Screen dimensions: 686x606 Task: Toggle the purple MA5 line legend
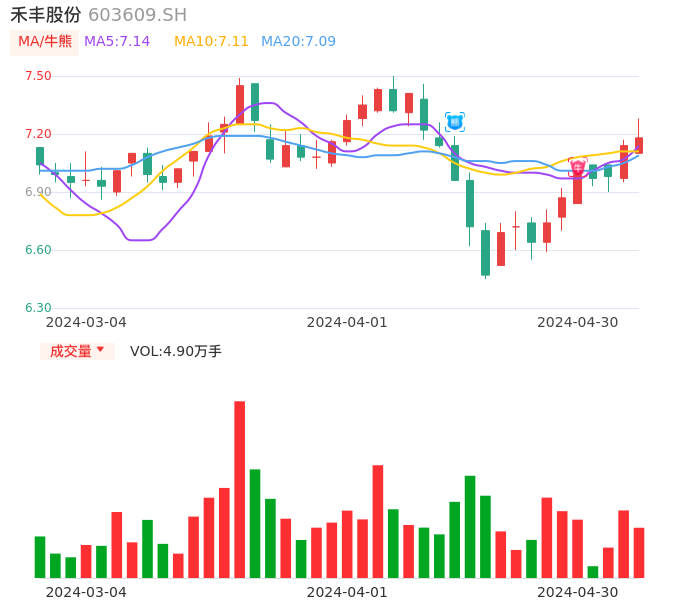pyautogui.click(x=117, y=41)
